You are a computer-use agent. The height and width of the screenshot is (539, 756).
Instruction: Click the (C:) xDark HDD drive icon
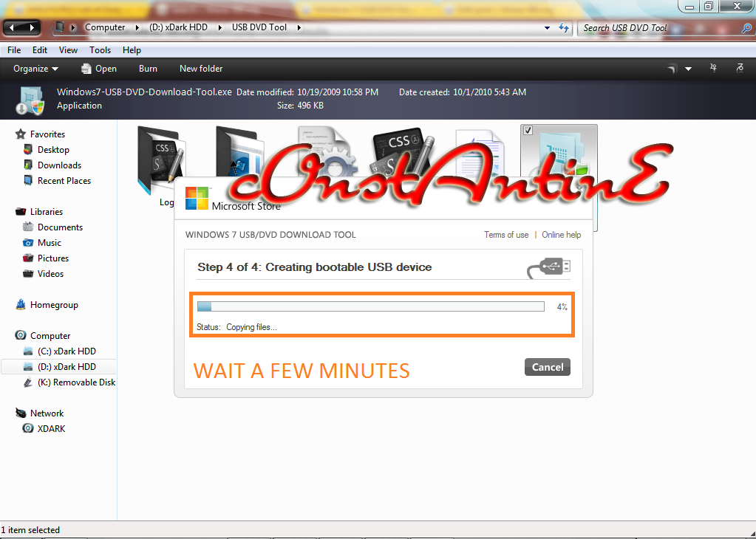[28, 351]
